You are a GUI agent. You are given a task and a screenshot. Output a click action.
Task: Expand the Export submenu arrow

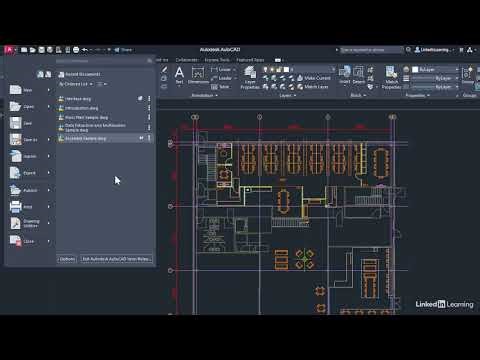point(49,173)
